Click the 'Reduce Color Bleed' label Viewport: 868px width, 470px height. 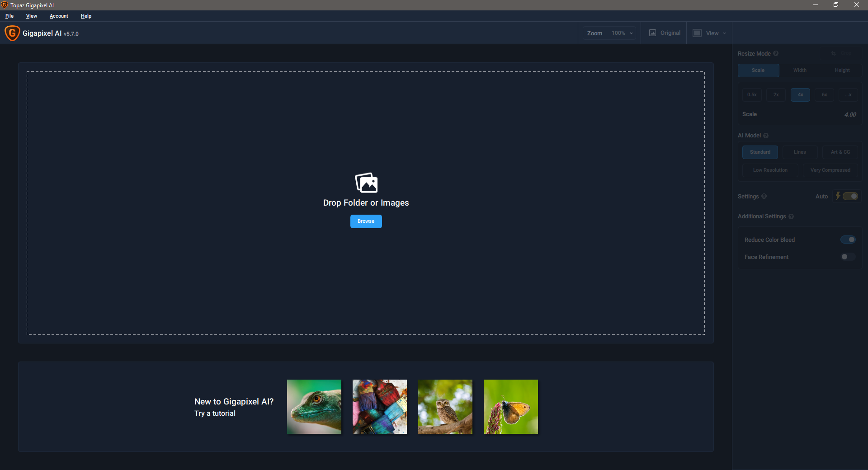pos(769,240)
